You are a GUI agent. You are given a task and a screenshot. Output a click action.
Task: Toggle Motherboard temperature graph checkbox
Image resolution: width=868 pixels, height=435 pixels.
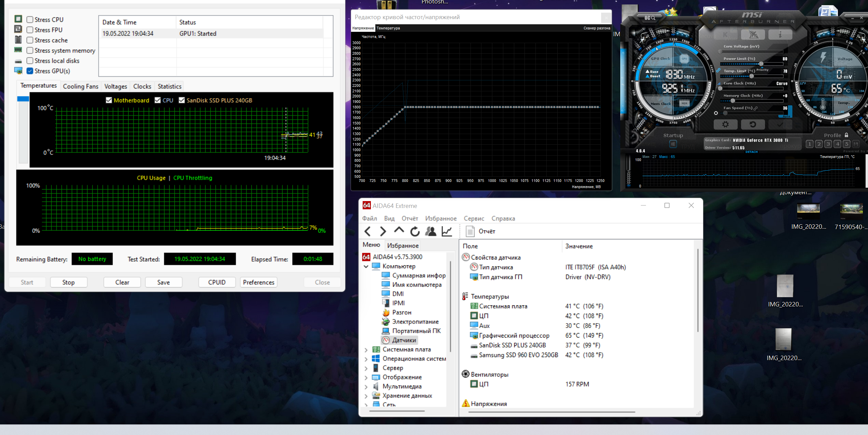click(109, 100)
